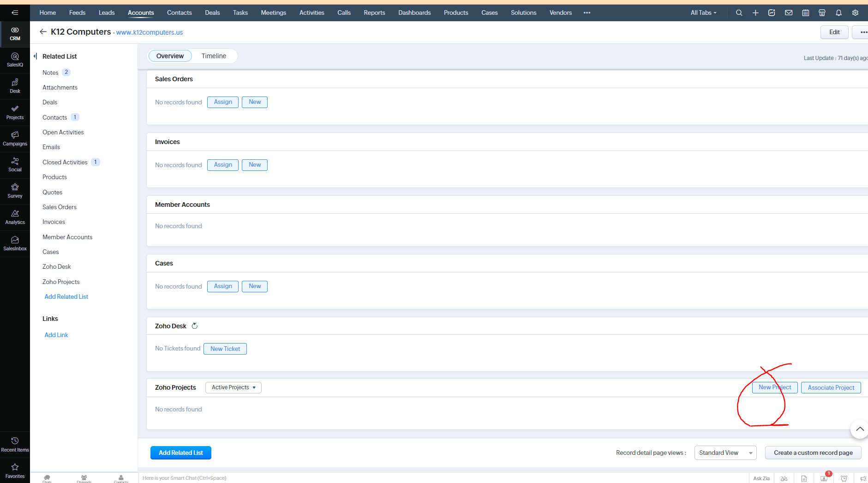
Task: Open the Active Projects filter dropdown
Action: tap(233, 387)
